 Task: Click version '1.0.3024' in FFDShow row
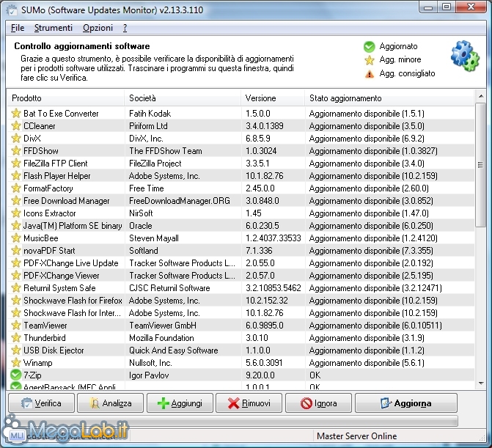click(261, 151)
